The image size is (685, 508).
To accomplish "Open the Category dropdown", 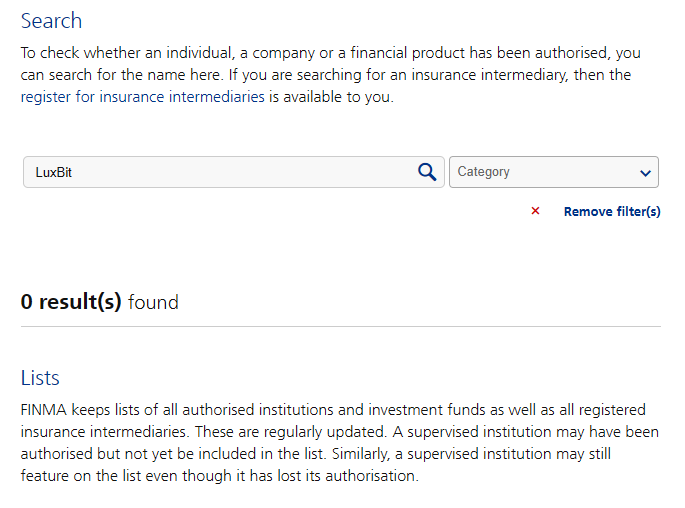I will (553, 172).
